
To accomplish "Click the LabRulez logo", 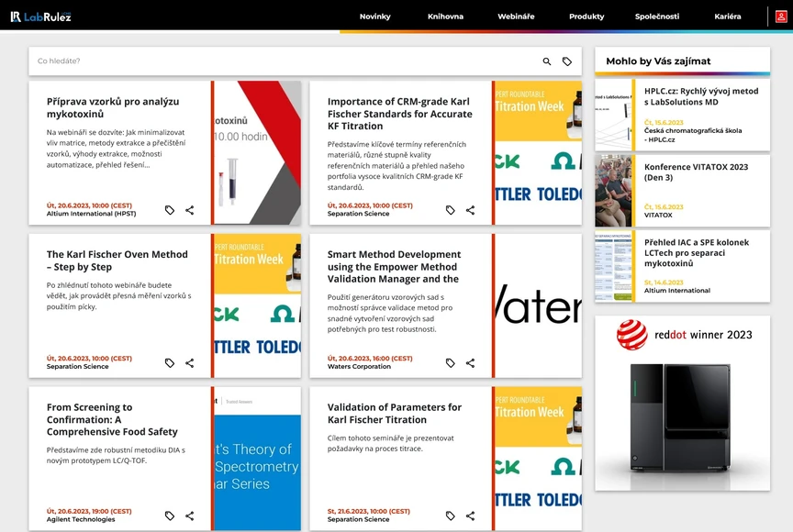I will point(41,17).
